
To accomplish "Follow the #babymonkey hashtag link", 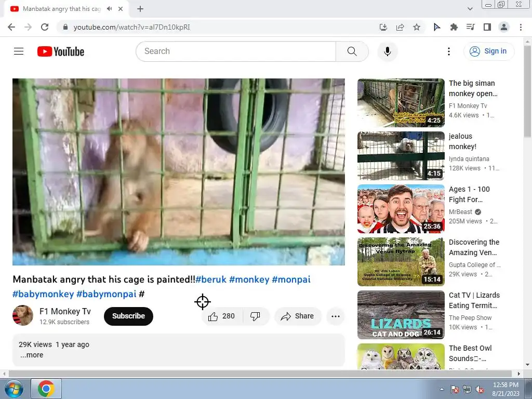I will [43, 294].
